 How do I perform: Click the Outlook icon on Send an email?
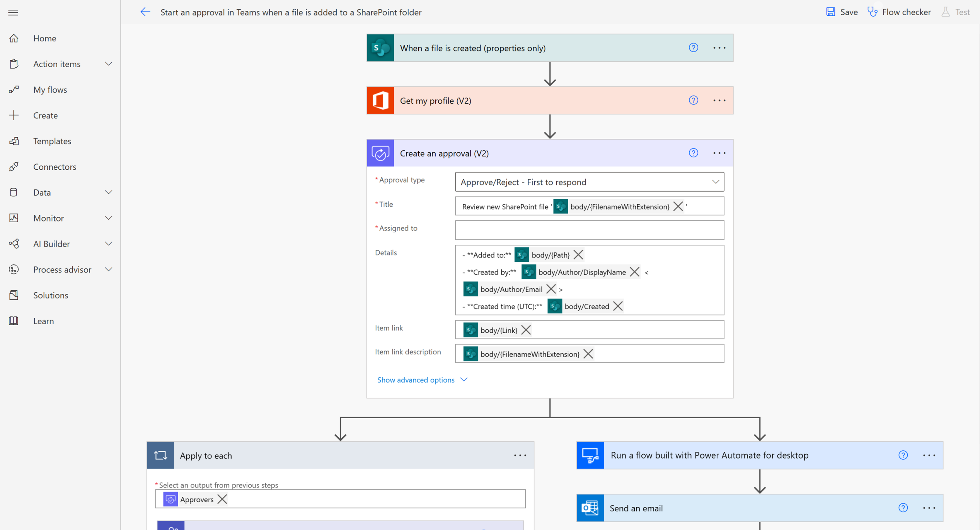(590, 508)
